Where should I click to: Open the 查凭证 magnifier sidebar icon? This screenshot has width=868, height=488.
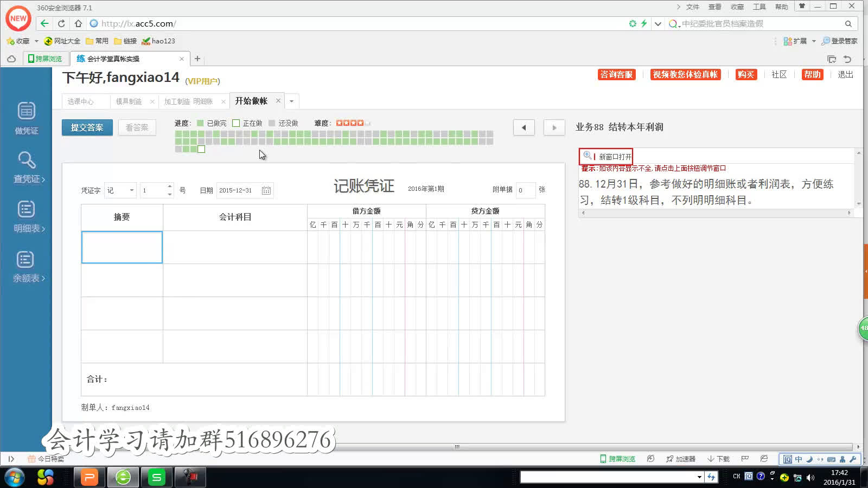pyautogui.click(x=27, y=160)
